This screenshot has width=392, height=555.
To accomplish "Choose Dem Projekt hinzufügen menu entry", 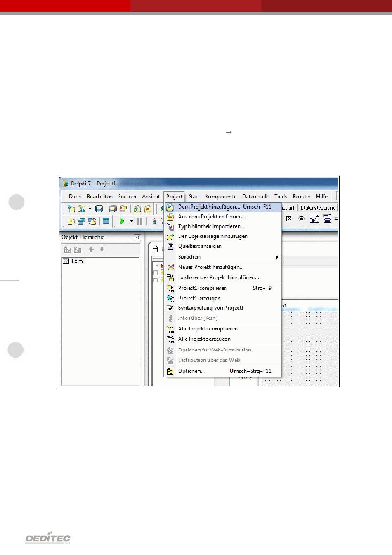I will 223,207.
